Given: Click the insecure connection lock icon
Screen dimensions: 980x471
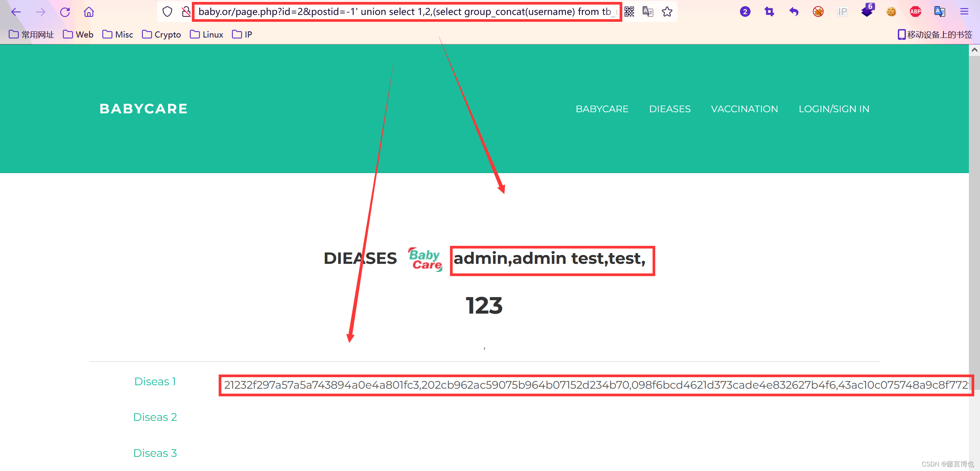Looking at the screenshot, I should [186, 12].
